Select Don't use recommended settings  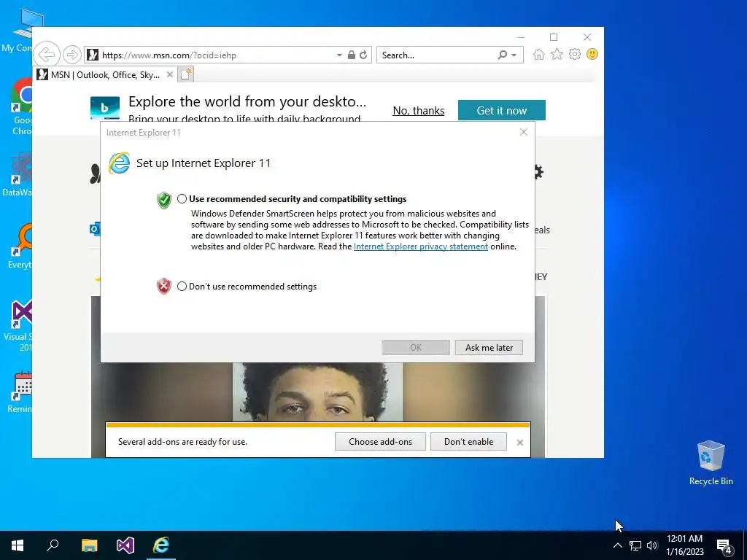point(182,286)
